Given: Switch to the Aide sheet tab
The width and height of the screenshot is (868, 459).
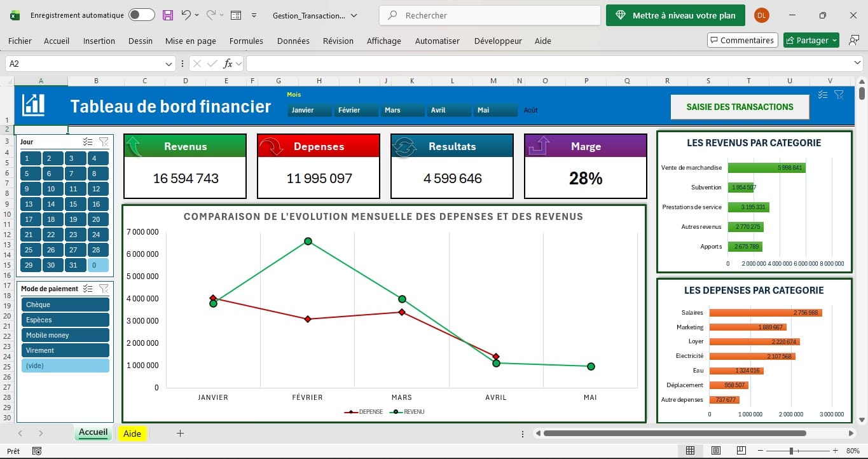Looking at the screenshot, I should [132, 433].
